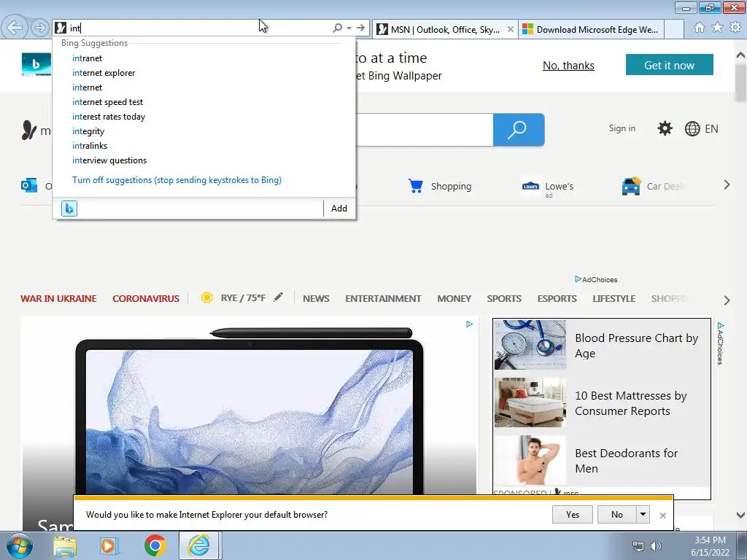Click Yes to set default browser

point(572,514)
